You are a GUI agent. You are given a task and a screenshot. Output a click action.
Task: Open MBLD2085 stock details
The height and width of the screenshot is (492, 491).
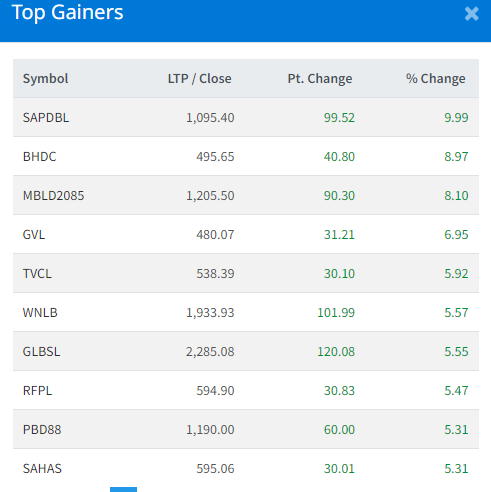click(x=53, y=196)
